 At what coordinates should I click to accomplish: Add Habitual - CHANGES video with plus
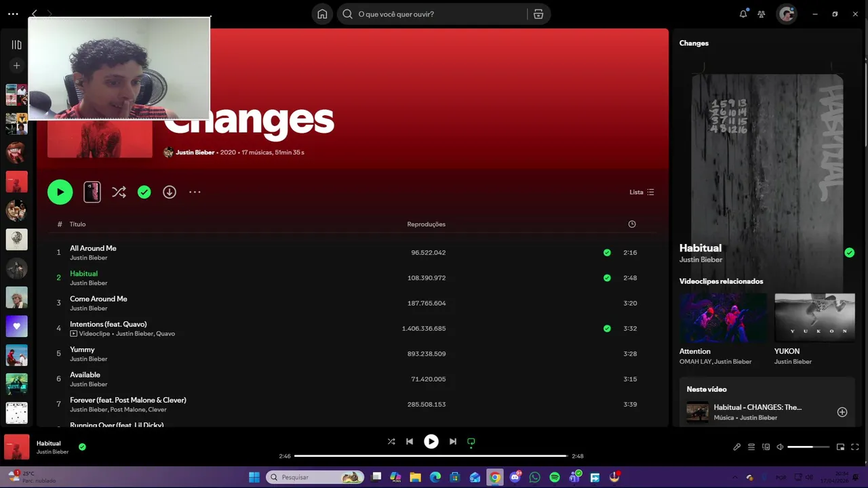[x=842, y=412]
